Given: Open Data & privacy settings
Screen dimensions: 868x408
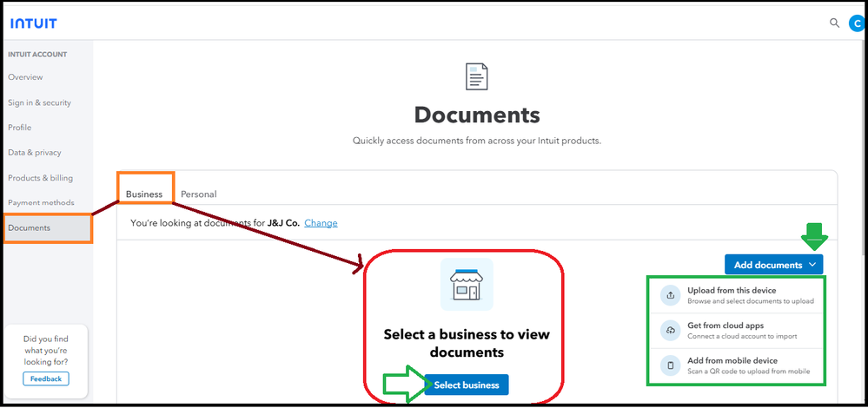Looking at the screenshot, I should pos(35,153).
